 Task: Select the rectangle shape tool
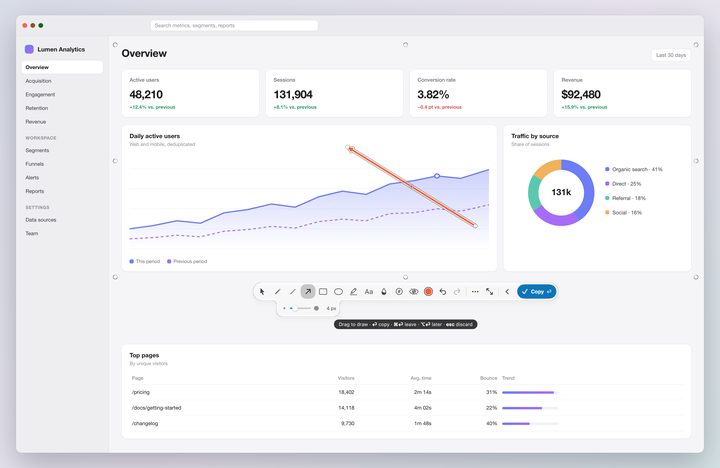323,292
